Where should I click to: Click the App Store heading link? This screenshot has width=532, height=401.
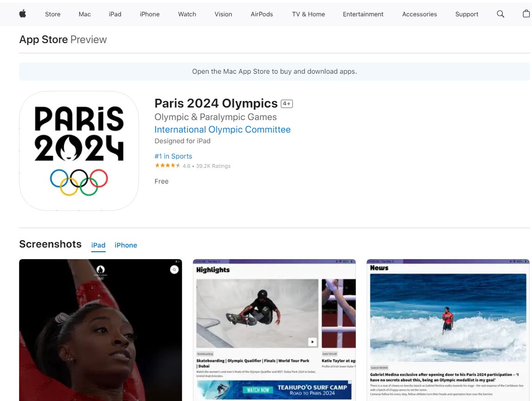point(44,39)
